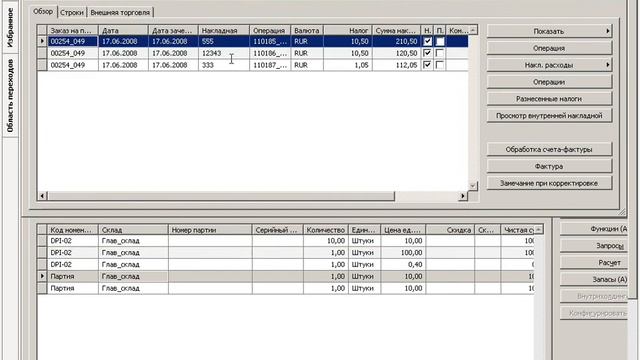Screen dimensions: 640x360
Task: Click the upper grid's horizontal scrollbar thumb
Action: pos(221,196)
